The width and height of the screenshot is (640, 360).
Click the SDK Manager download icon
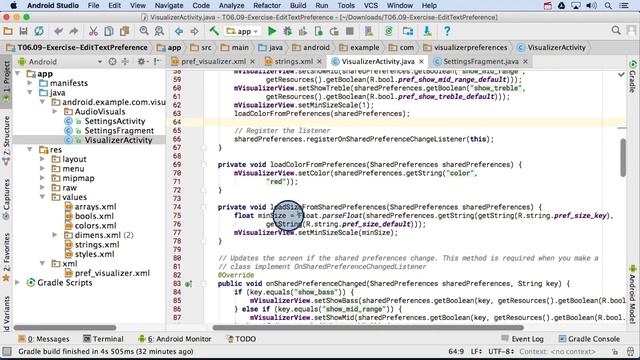click(427, 31)
